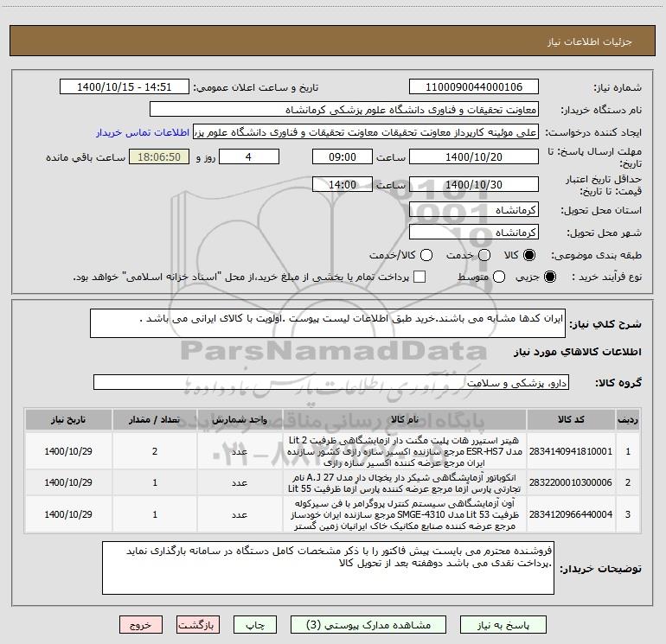The width and height of the screenshot is (666, 644).
Task: Click the خروج exit button
Action: point(141,625)
